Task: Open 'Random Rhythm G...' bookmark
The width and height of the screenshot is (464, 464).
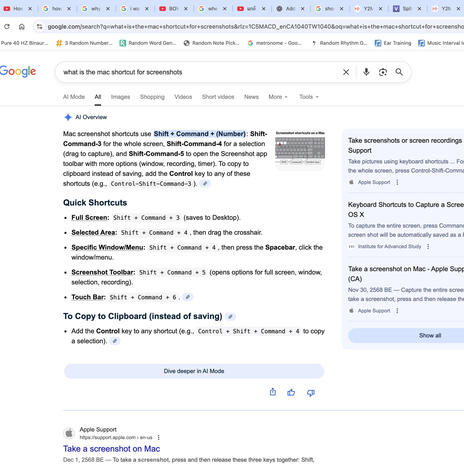Action: [x=339, y=43]
